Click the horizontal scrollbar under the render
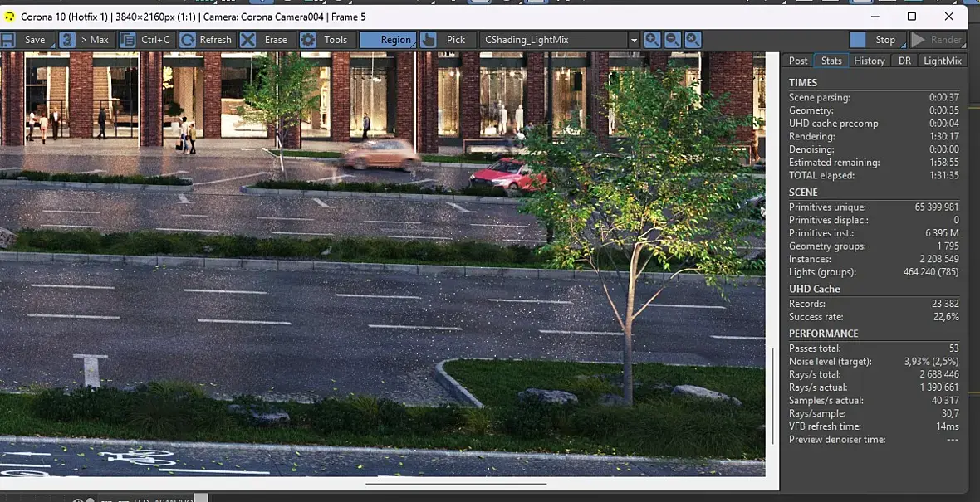Screen dimensions: 980x502 pos(456,484)
